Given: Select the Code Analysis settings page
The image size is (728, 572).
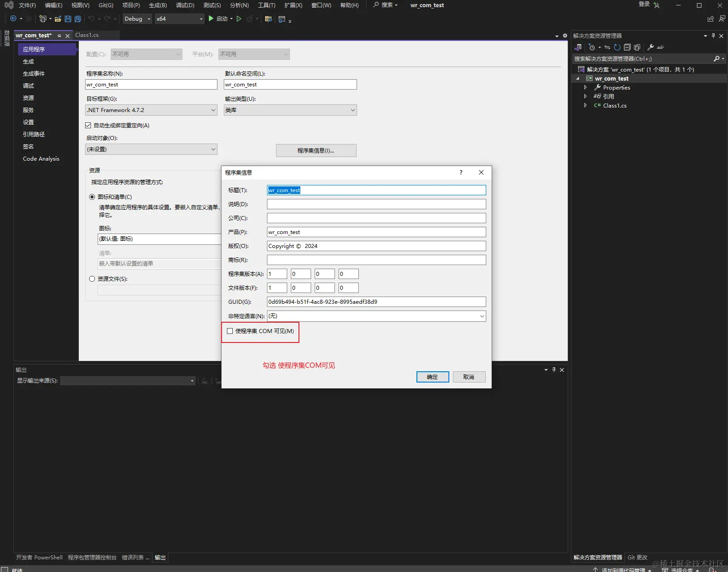Looking at the screenshot, I should coord(41,158).
